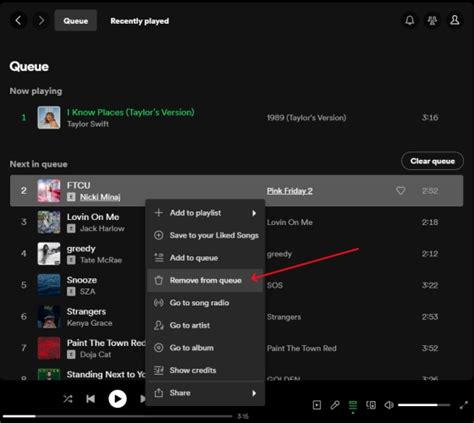Click the Lovin On Me cover thumbnail
This screenshot has width=474, height=423.
[49, 222]
